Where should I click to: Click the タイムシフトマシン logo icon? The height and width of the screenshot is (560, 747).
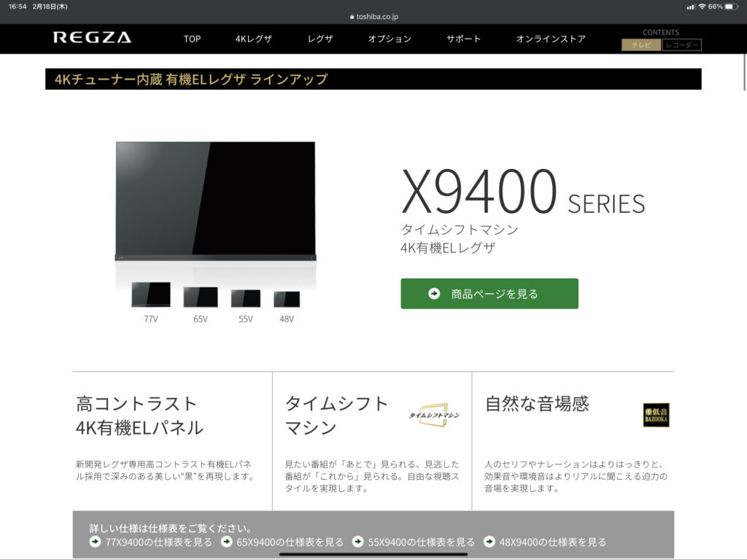(435, 415)
